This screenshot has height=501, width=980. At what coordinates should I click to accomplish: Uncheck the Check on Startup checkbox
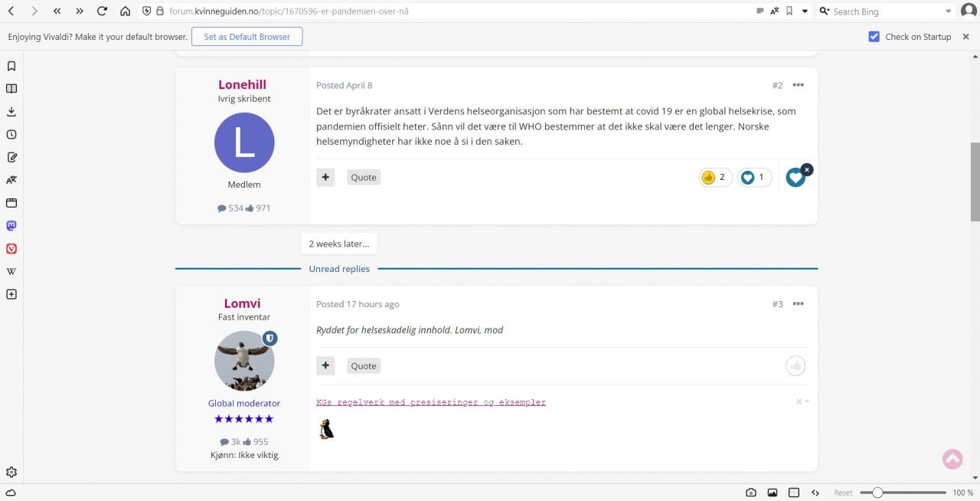click(x=874, y=37)
